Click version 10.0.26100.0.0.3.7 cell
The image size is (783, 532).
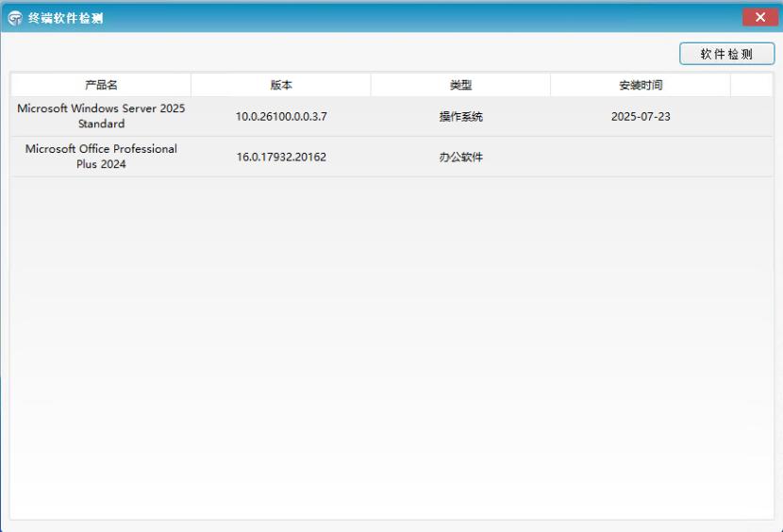(281, 117)
